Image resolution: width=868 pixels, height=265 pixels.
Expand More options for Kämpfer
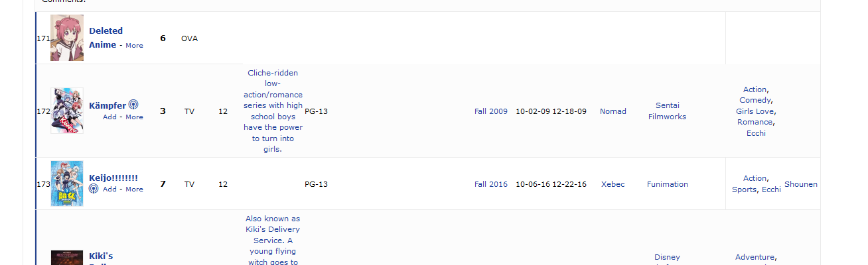(134, 117)
